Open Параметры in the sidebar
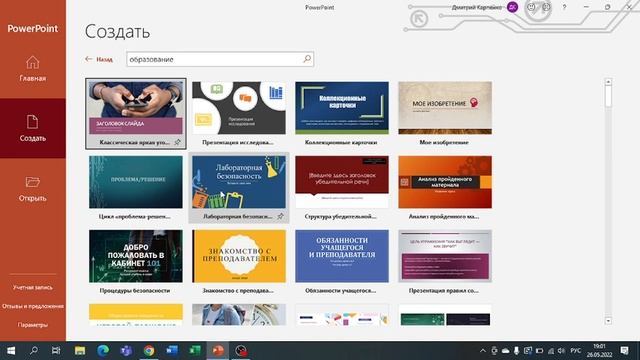 [33, 325]
